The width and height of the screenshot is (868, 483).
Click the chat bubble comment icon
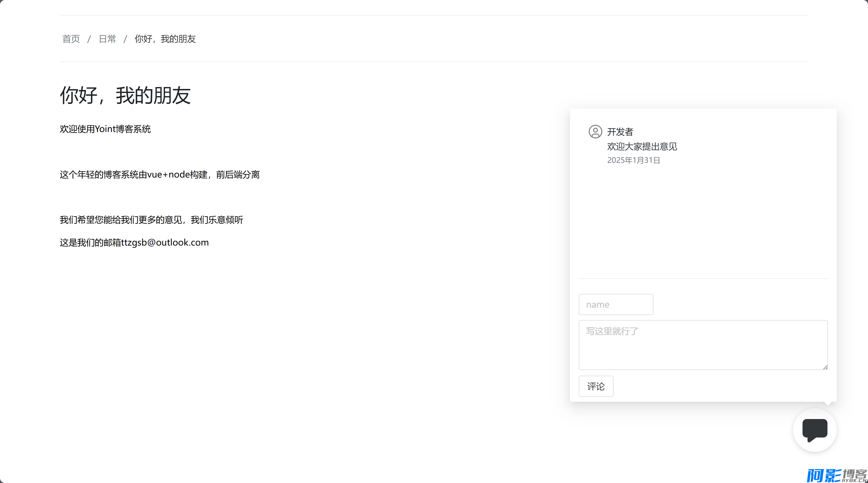pyautogui.click(x=815, y=430)
